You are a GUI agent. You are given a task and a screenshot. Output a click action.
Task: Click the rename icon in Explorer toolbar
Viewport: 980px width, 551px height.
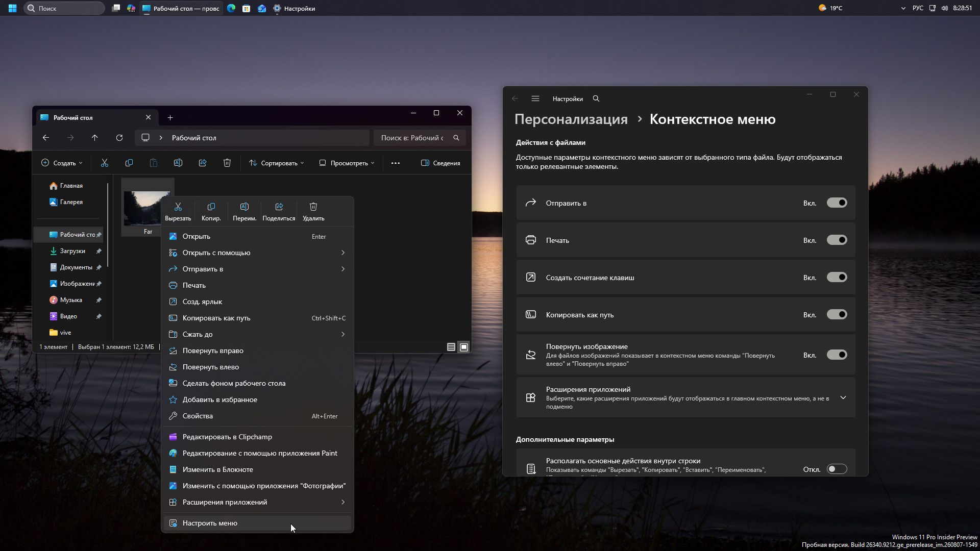click(x=178, y=163)
